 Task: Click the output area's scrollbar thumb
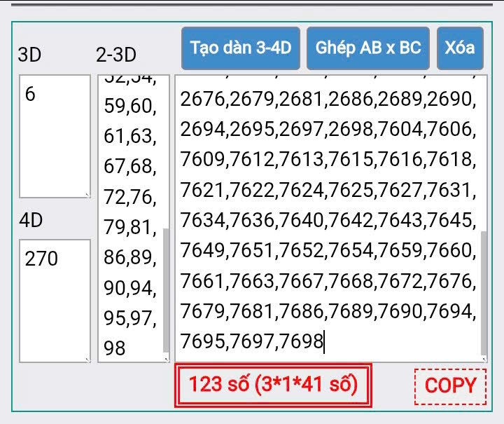[484, 293]
